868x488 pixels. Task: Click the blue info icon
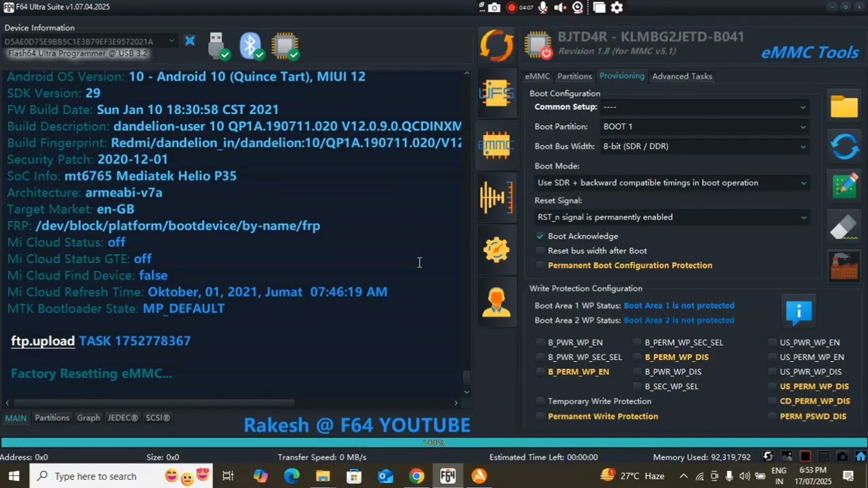799,311
